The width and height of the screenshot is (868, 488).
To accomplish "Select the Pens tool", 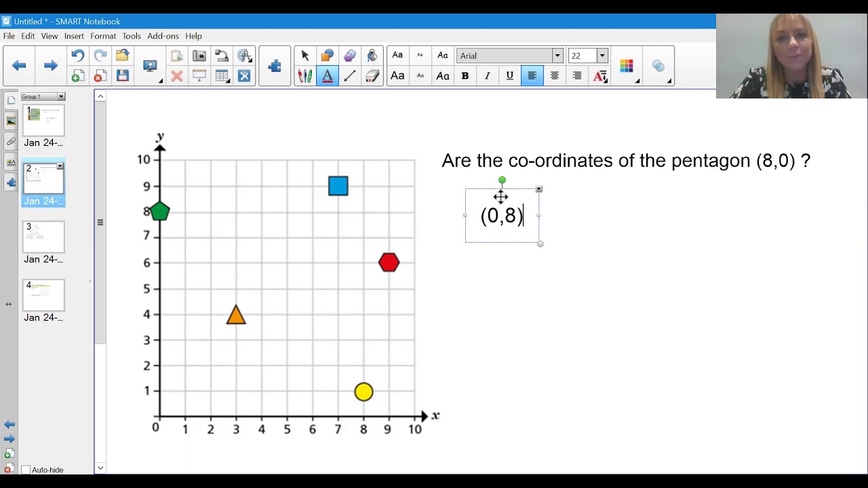I will (x=305, y=76).
